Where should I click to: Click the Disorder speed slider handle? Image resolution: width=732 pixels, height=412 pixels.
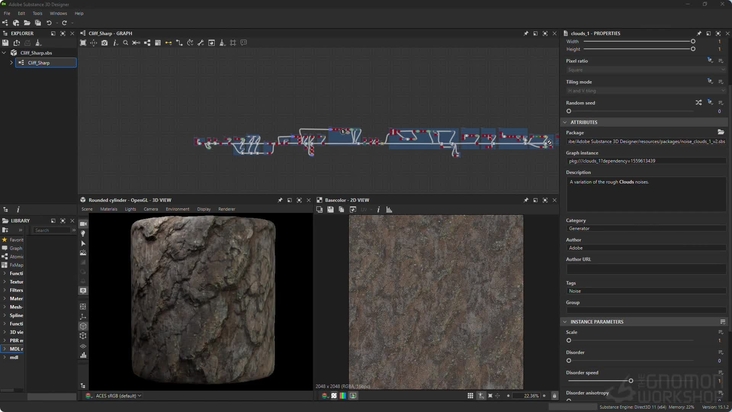click(631, 381)
